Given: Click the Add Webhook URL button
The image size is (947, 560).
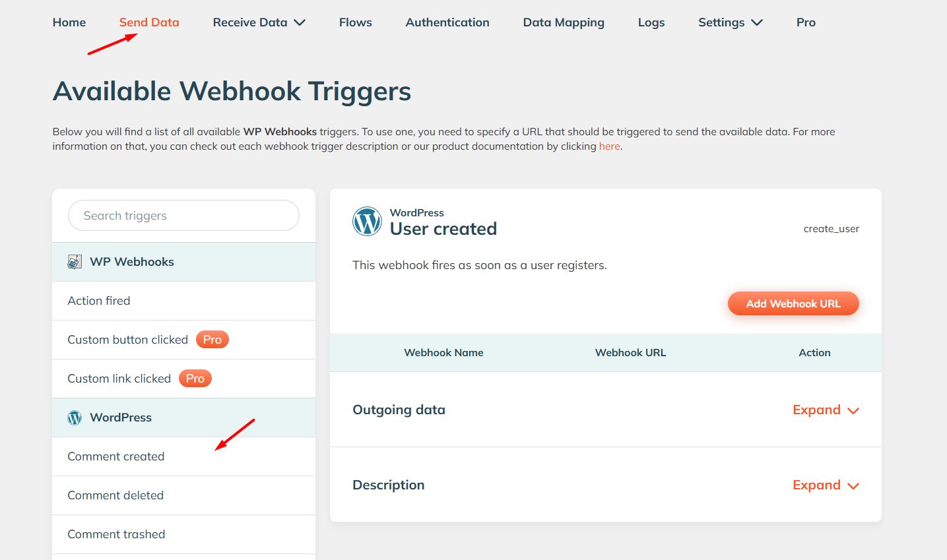Looking at the screenshot, I should click(793, 303).
